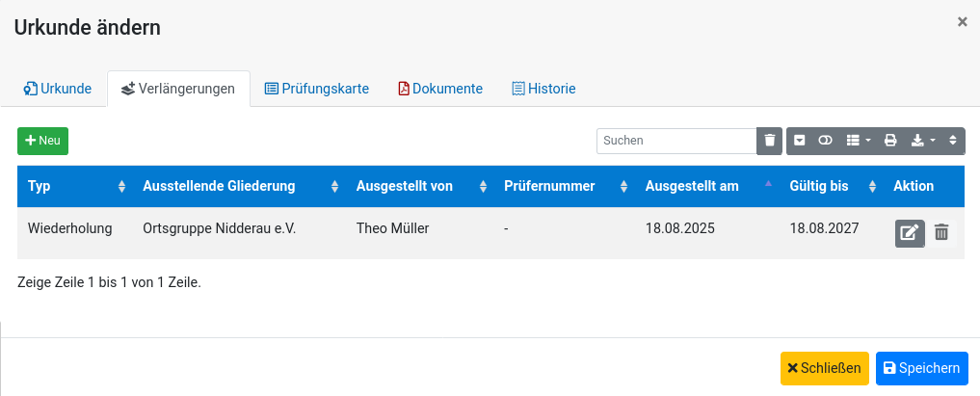Sort by Prüfernummer column
Viewport: 980px width, 396px height.
(565, 186)
